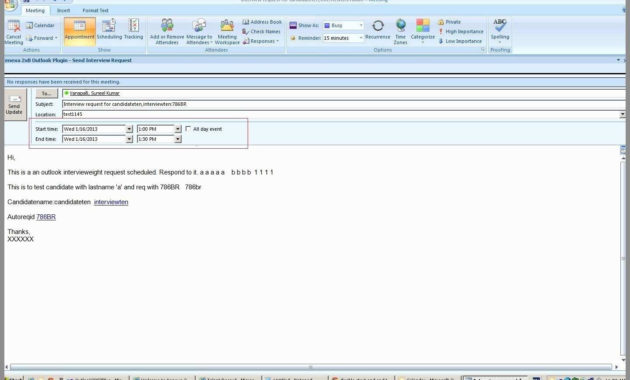Switch to the Insert ribbon tab

click(63, 10)
